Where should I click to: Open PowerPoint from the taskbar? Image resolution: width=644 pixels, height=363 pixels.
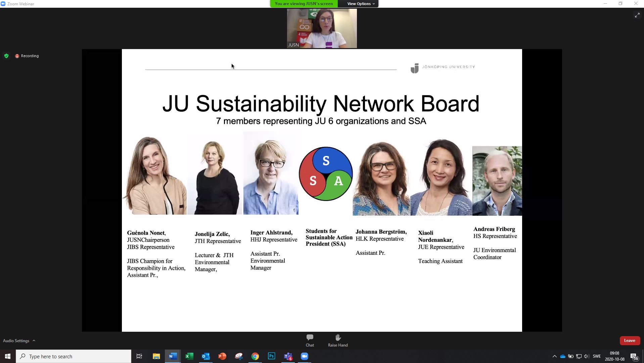(x=222, y=356)
